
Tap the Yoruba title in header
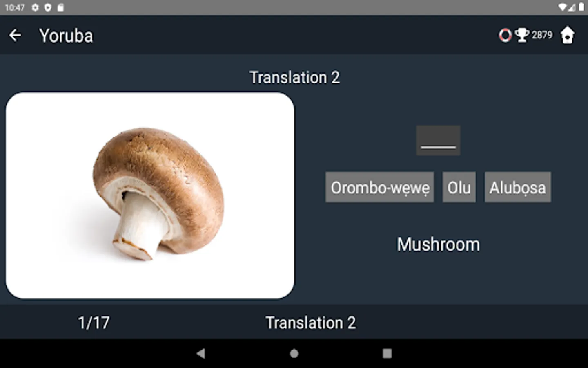coord(66,36)
